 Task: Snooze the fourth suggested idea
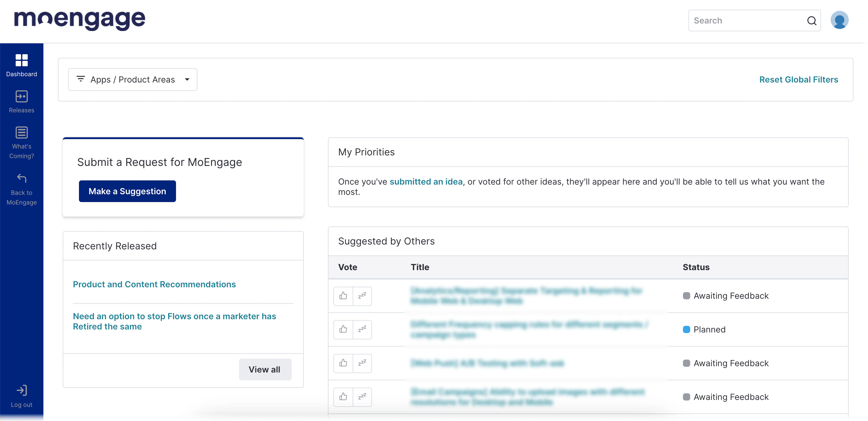(x=362, y=397)
